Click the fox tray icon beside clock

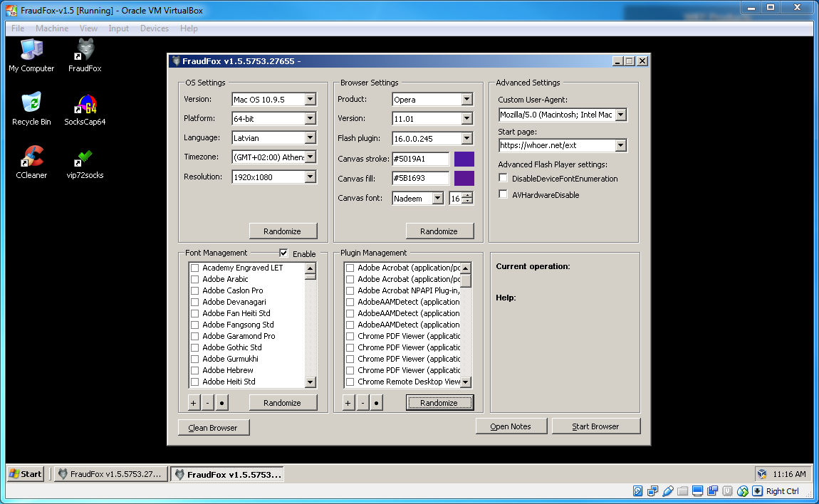[x=762, y=473]
